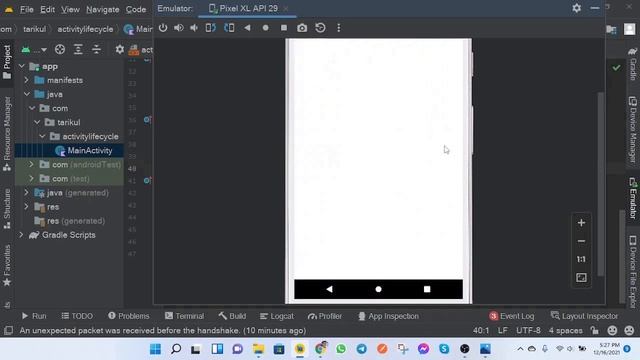Toggle Favorites side tab
This screenshot has height=360, width=640.
coord(7,265)
